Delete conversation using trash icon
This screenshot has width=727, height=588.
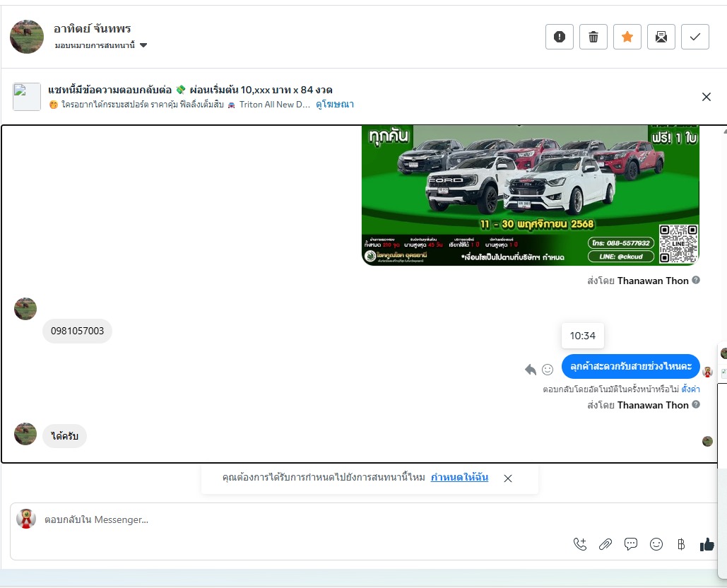(593, 37)
